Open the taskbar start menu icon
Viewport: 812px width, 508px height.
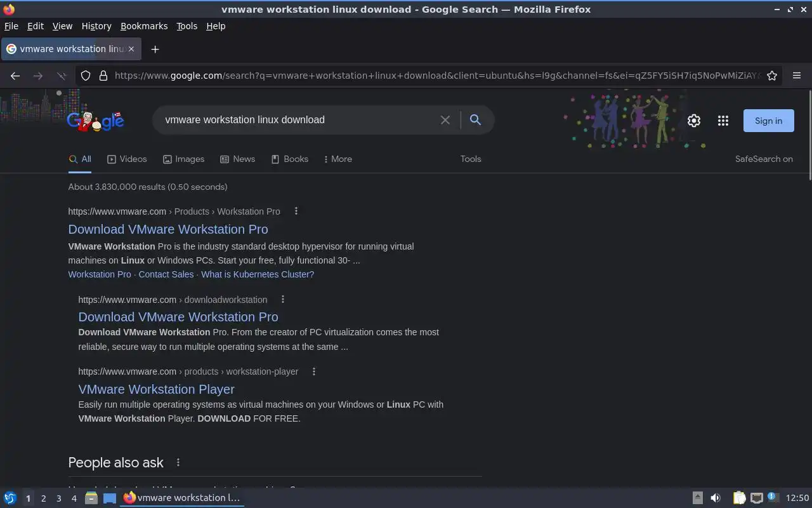(x=10, y=498)
